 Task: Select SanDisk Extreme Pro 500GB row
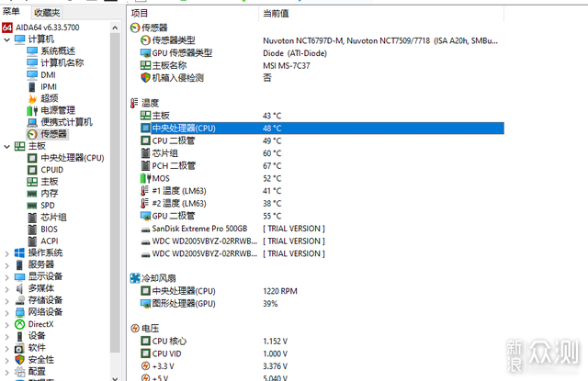point(322,229)
